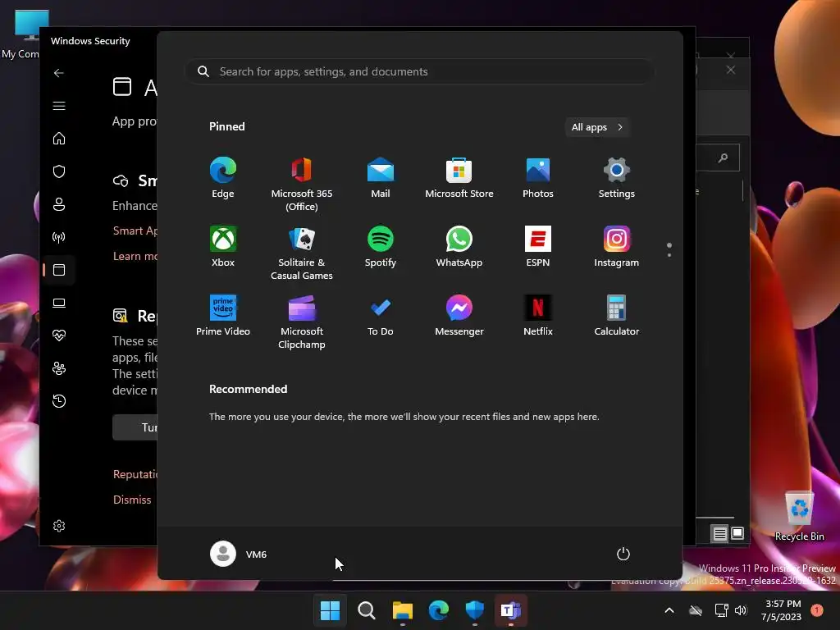Open Device performance & health icon
Viewport: 840px width, 630px height.
(x=59, y=336)
